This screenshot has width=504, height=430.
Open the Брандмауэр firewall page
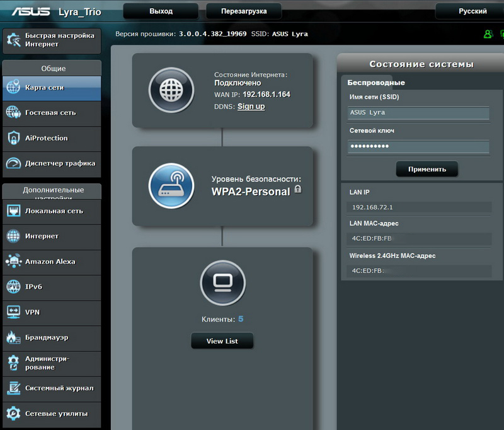(51, 338)
